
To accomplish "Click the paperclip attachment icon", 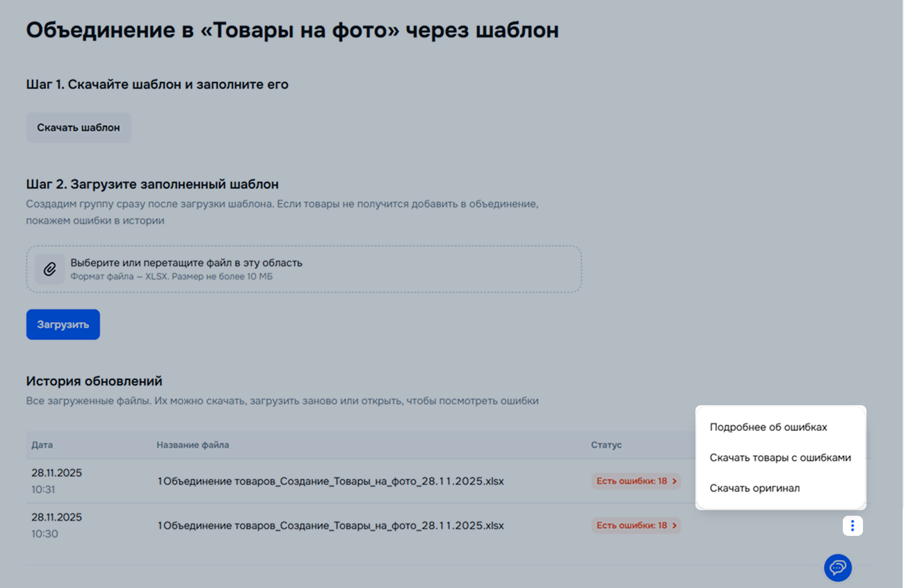I will tap(49, 269).
